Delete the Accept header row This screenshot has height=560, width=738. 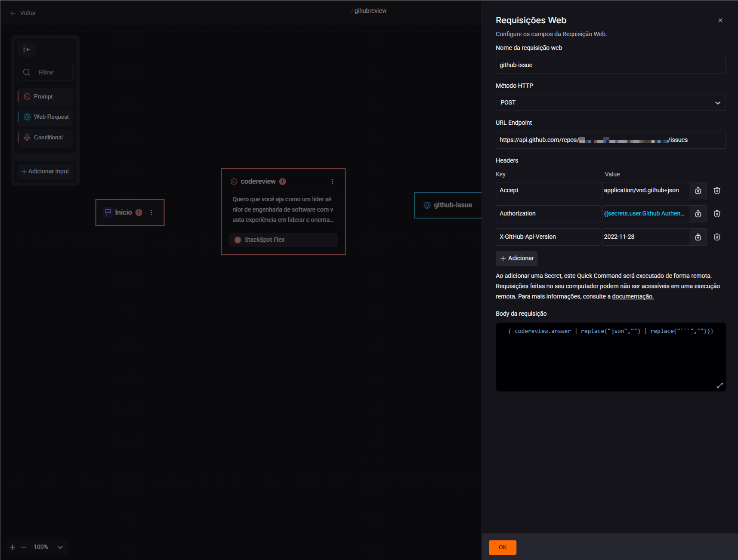716,191
